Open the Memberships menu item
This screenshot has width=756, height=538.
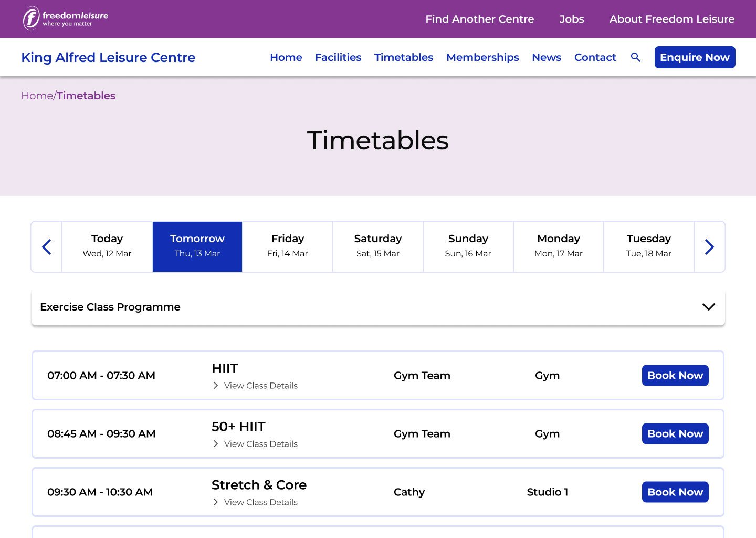[482, 57]
